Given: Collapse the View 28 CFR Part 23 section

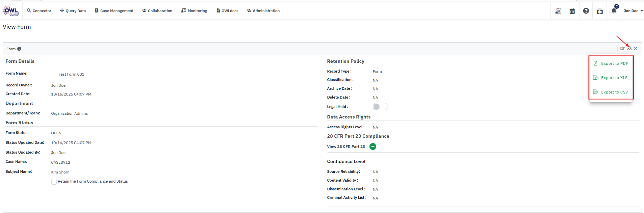Looking at the screenshot, I should tap(373, 147).
